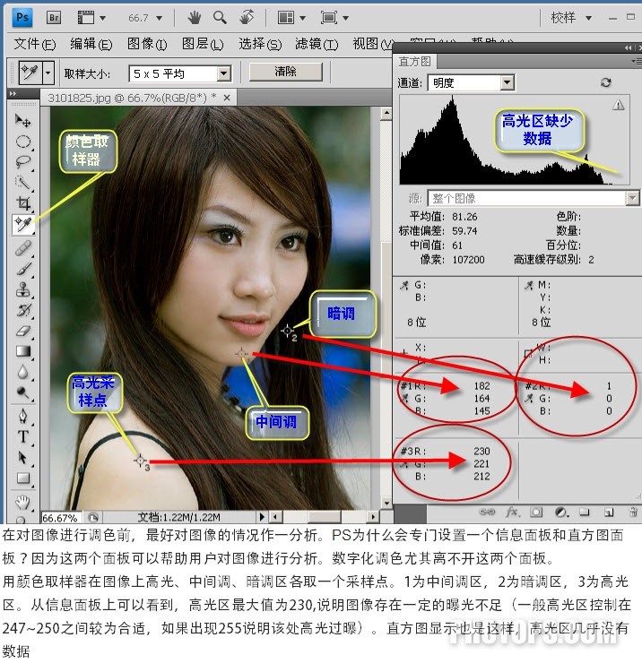Image resolution: width=642 pixels, height=672 pixels.
Task: Click the add layer mask icon
Action: tap(536, 512)
